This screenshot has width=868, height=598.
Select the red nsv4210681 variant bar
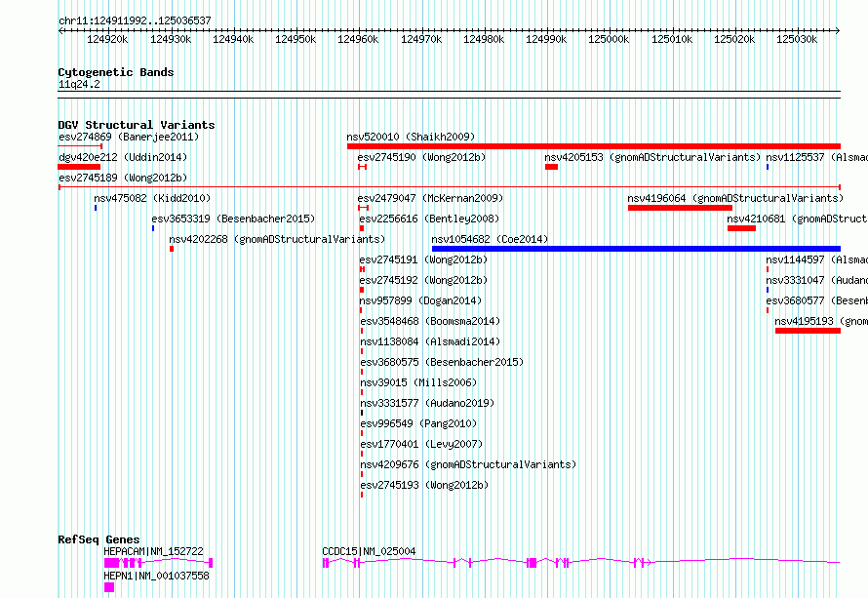(742, 228)
